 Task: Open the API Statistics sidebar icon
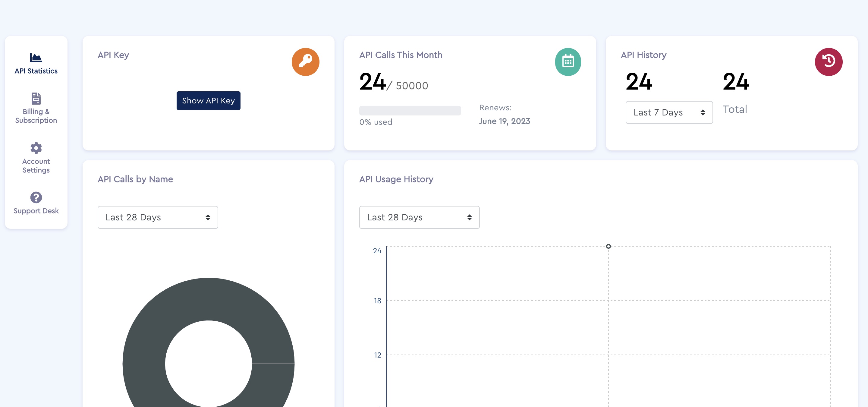click(36, 58)
